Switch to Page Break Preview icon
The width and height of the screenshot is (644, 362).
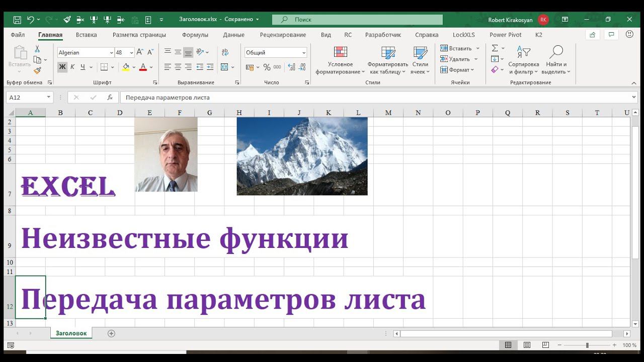[x=545, y=345]
